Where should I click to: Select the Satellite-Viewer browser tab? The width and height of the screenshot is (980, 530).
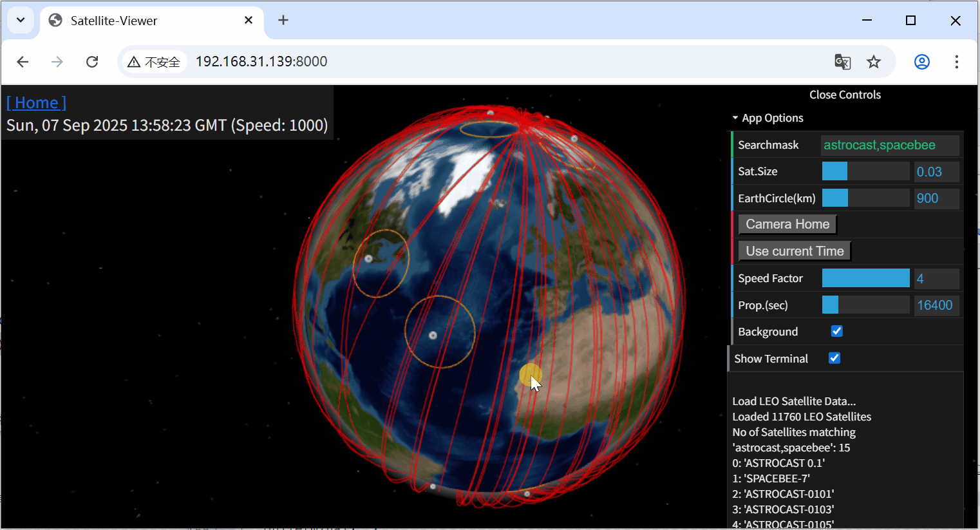(152, 21)
